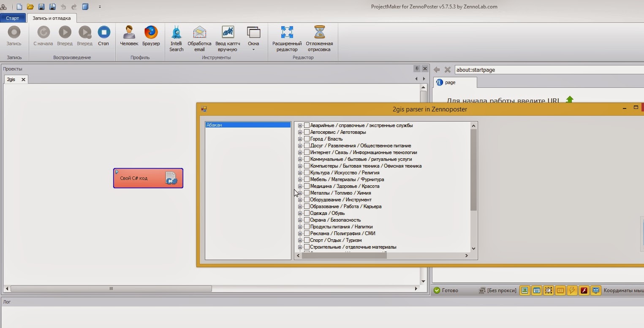Click browser stop X button
Screen dimensions: 644x328
pos(447,70)
